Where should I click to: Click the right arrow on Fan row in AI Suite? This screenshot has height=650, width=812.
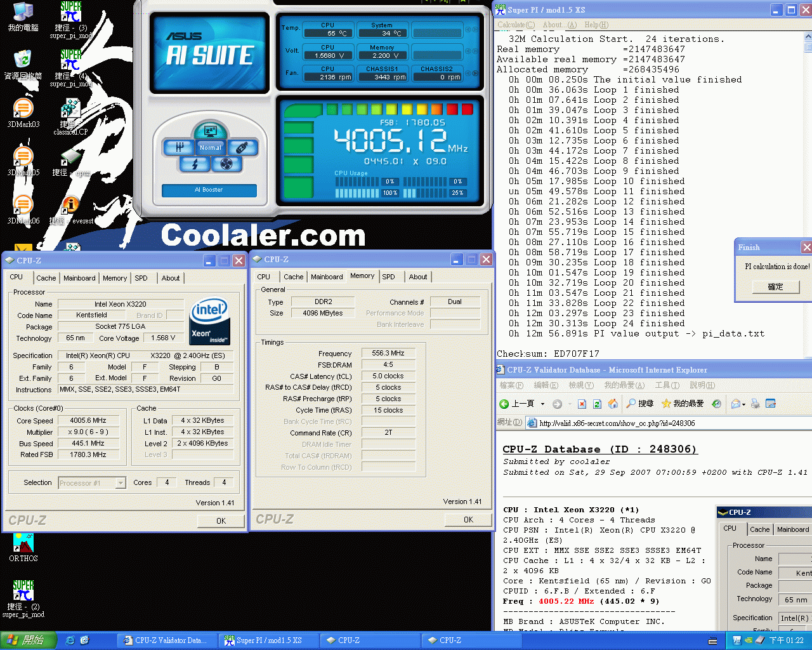pyautogui.click(x=475, y=74)
